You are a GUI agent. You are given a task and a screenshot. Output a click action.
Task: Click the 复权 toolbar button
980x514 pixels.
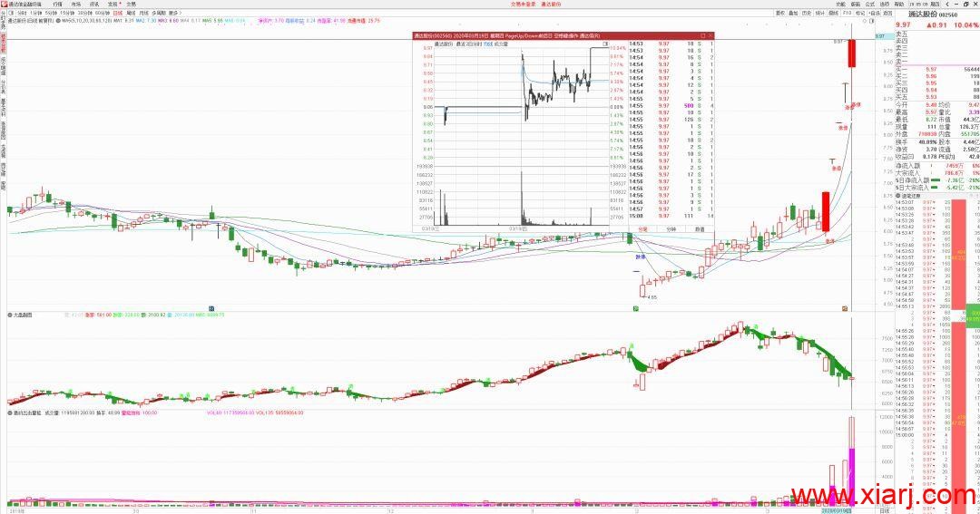pos(780,13)
